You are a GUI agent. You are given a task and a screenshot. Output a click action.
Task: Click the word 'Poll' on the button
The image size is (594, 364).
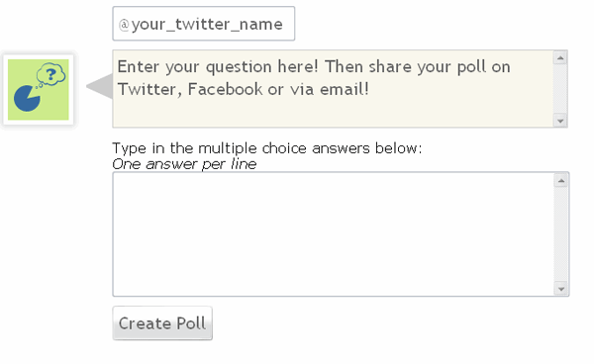point(191,323)
